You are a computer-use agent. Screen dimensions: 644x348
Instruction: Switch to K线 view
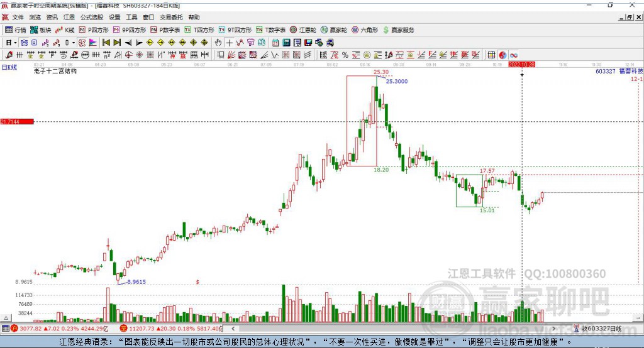coord(65,30)
